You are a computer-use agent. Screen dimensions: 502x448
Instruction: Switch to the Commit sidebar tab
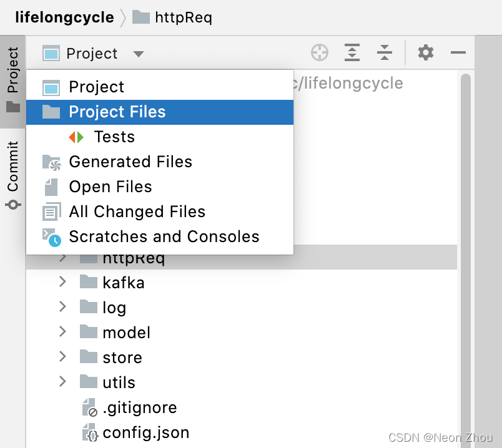12,175
